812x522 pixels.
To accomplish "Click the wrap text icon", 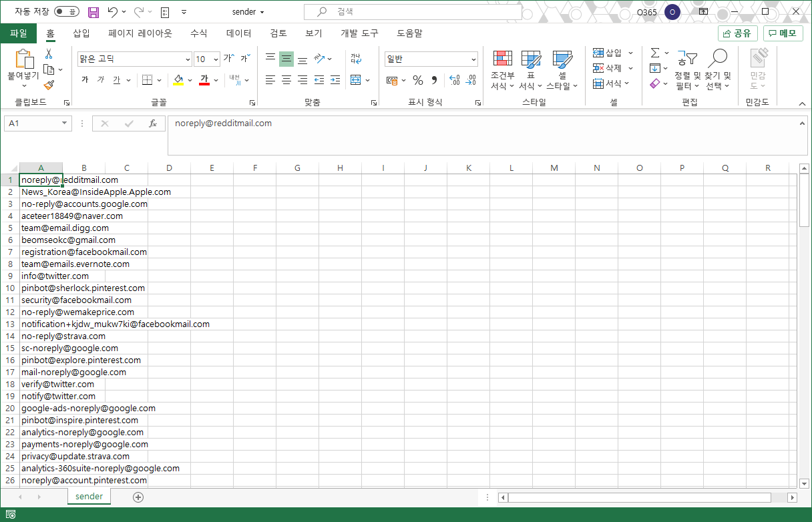I will tap(356, 59).
